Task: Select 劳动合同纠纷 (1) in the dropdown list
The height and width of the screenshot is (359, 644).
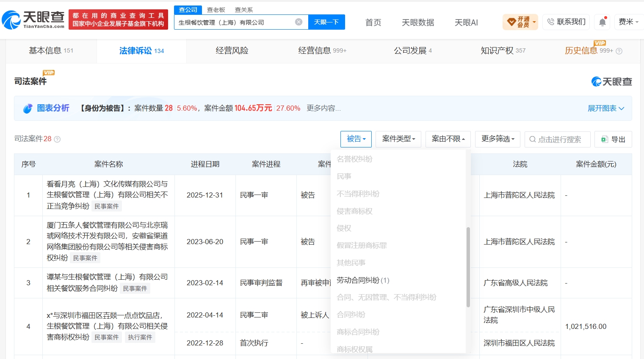Action: [363, 280]
